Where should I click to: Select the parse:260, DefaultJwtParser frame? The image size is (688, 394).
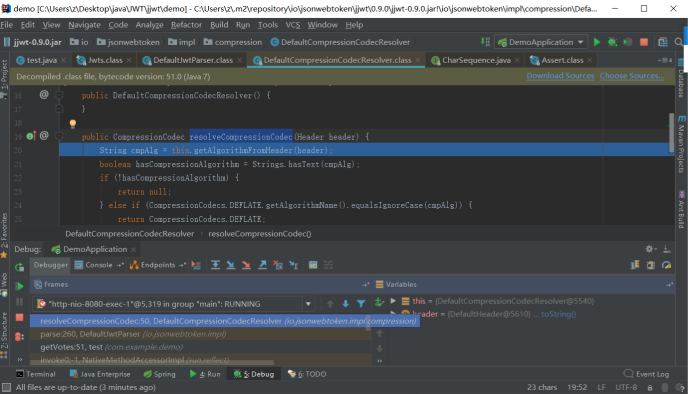(200, 334)
